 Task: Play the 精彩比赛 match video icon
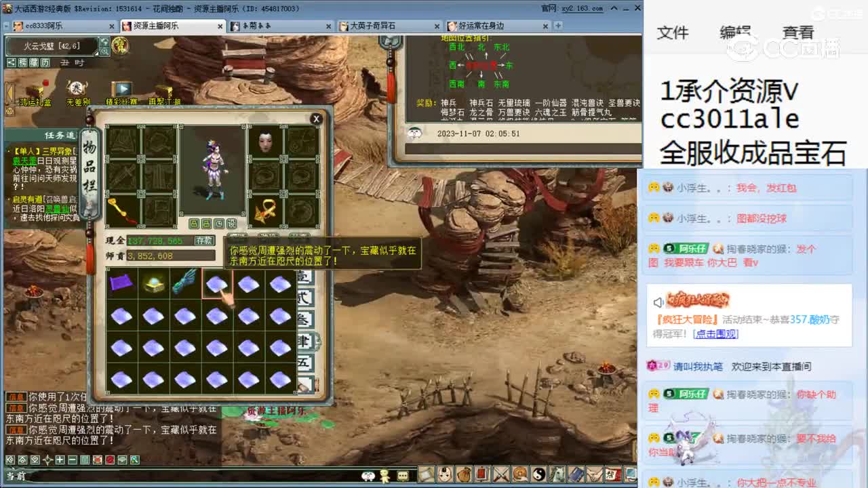(x=121, y=94)
